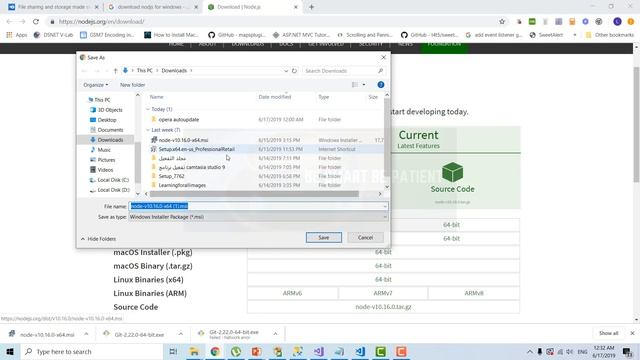Open Apps bookmarks shortcut
Image resolution: width=640 pixels, height=360 pixels.
coord(17,35)
